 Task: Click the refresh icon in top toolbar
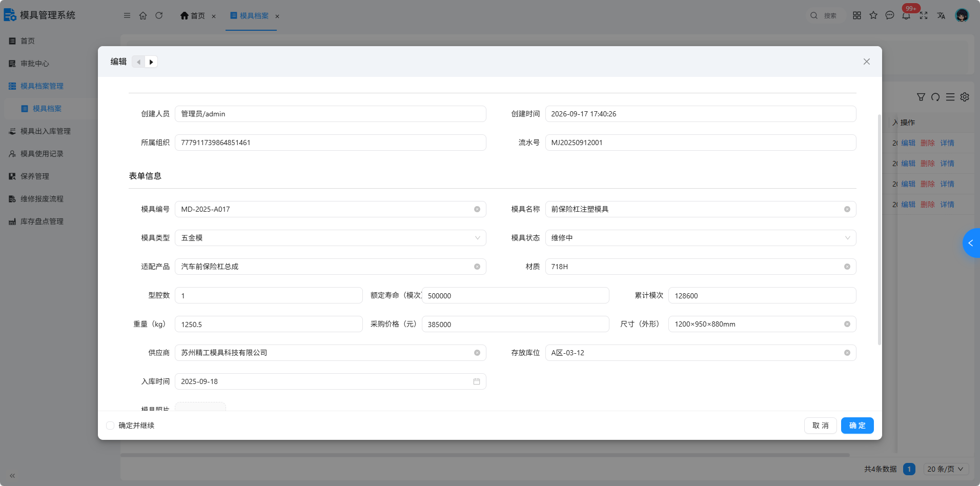(x=159, y=15)
